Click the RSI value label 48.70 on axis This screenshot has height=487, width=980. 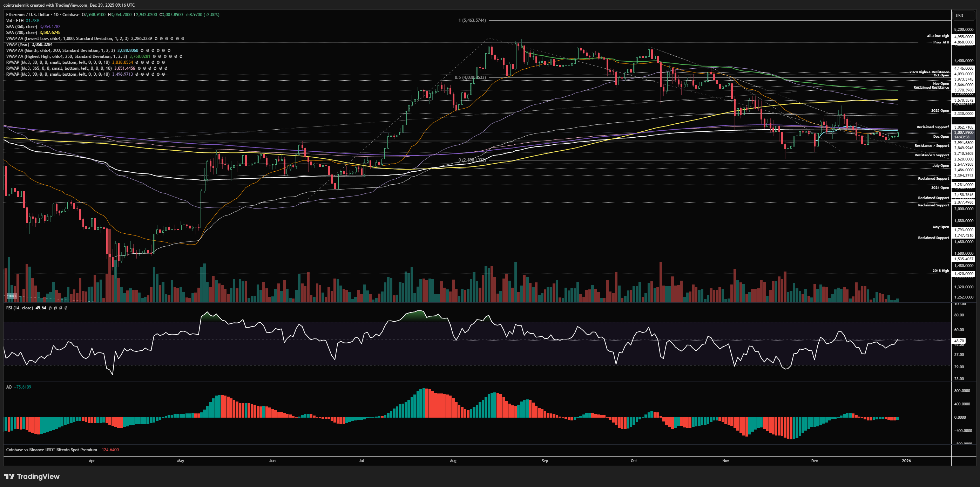[x=959, y=341]
